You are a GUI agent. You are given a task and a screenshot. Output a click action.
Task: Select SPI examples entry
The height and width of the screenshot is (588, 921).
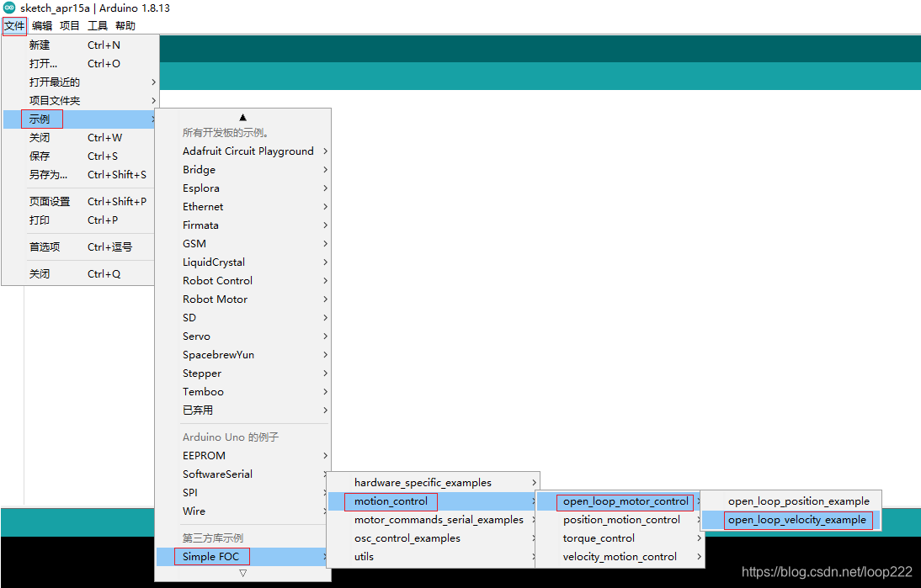[x=242, y=492]
